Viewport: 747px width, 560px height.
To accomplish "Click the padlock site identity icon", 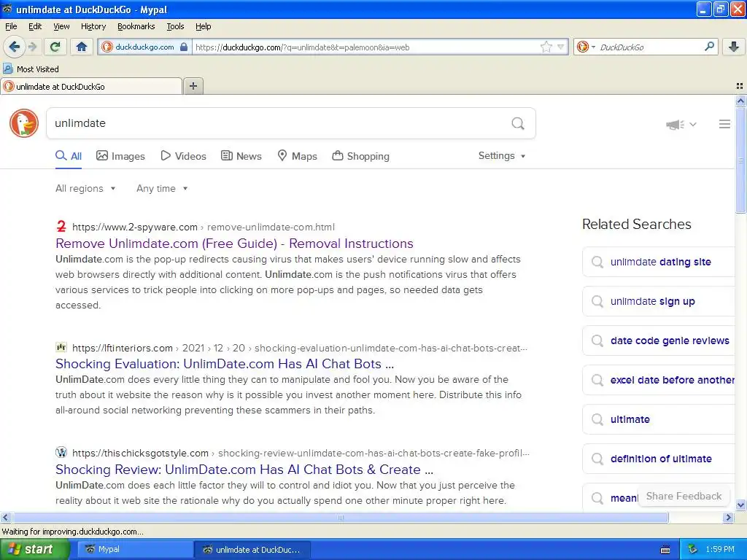I will (x=184, y=47).
